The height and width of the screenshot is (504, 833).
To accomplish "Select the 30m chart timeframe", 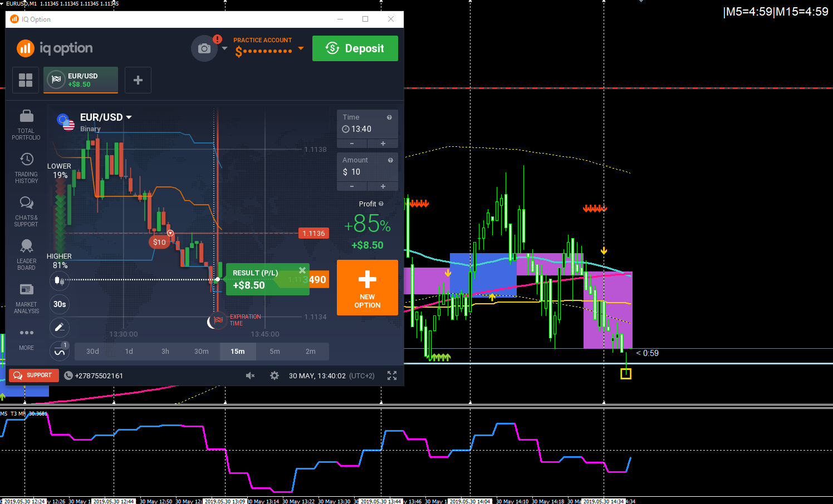I will coord(202,352).
